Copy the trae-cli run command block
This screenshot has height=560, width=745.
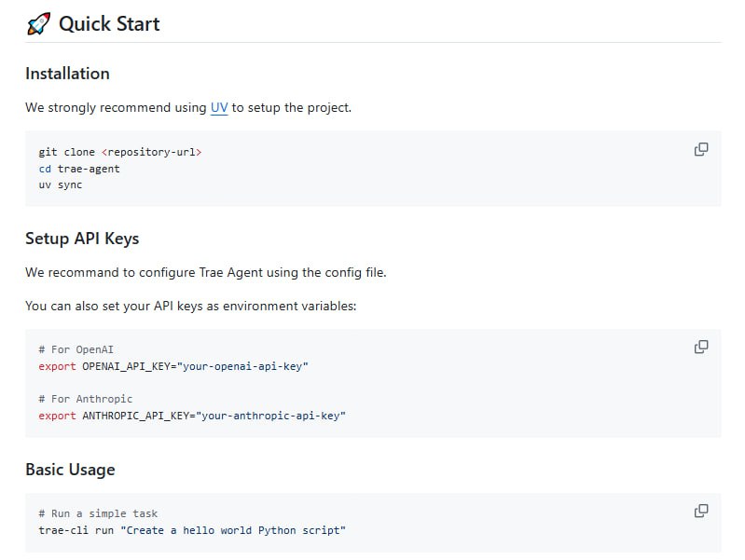pos(701,511)
